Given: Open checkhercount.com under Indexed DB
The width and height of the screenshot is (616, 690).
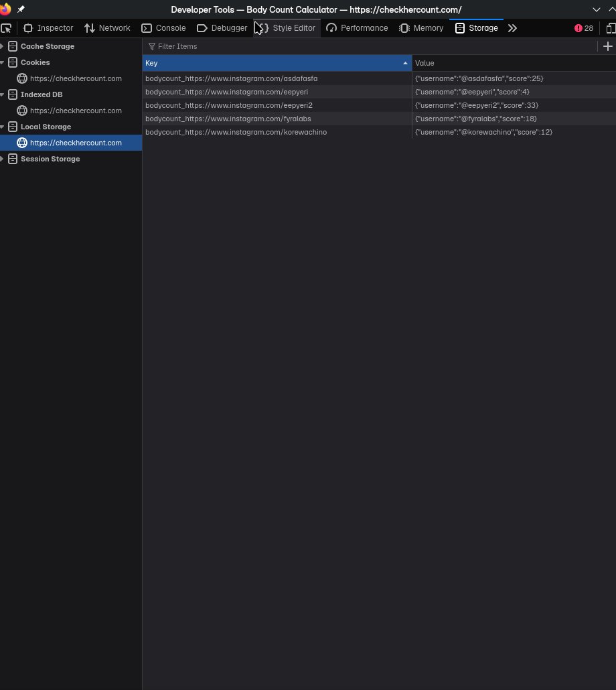Looking at the screenshot, I should (x=76, y=111).
